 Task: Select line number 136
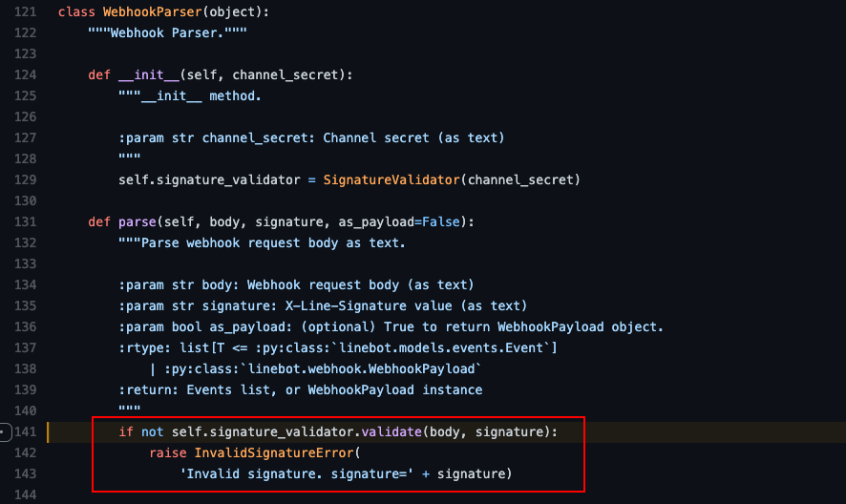click(26, 327)
